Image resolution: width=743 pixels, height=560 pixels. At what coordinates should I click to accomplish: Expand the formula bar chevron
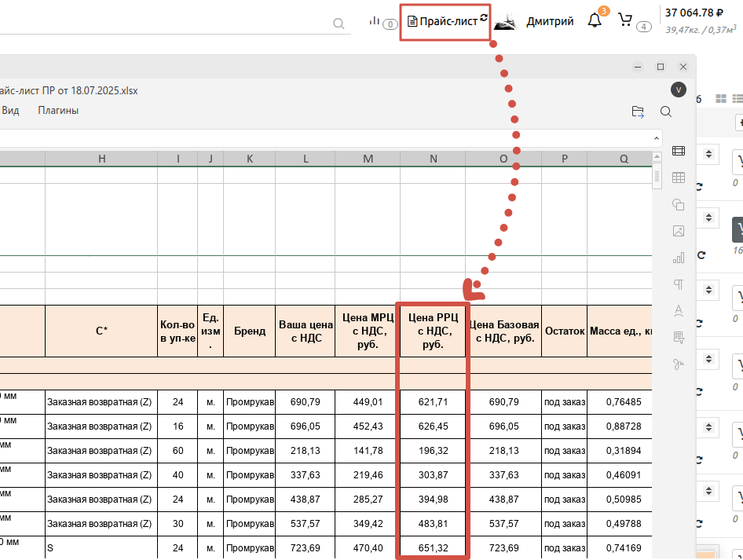coord(657,138)
